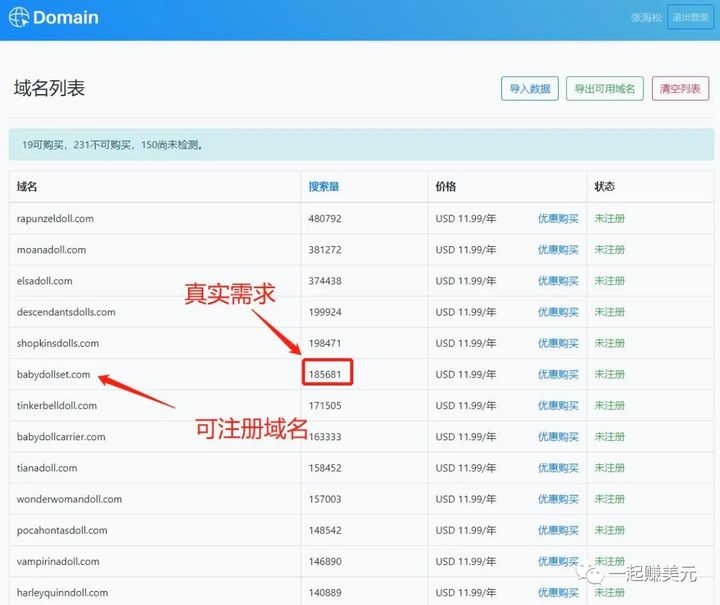Click 优惠购买 for babydollset.com

(x=558, y=374)
